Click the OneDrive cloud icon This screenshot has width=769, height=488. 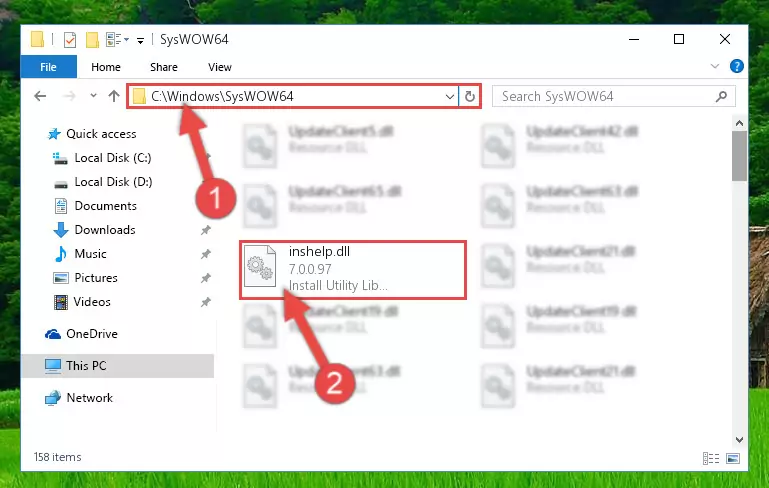53,334
